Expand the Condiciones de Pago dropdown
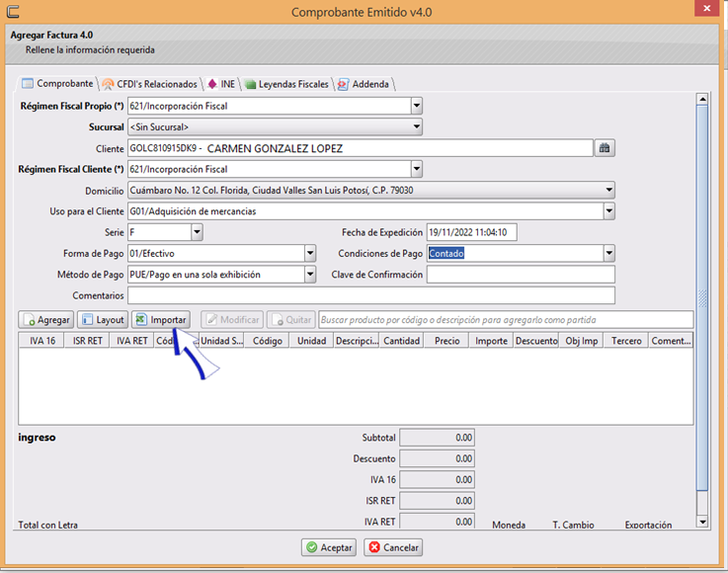The width and height of the screenshot is (728, 573). coord(608,254)
